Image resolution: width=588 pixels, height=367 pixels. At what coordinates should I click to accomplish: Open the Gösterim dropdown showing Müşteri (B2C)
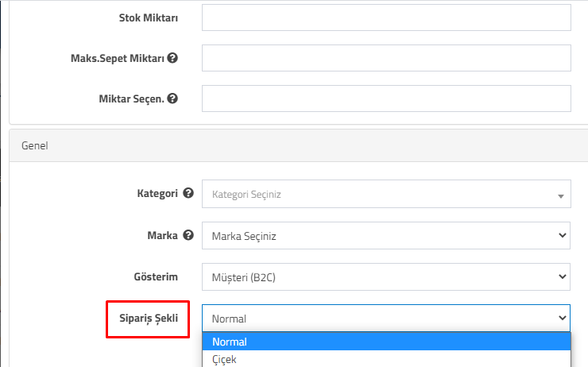(386, 277)
